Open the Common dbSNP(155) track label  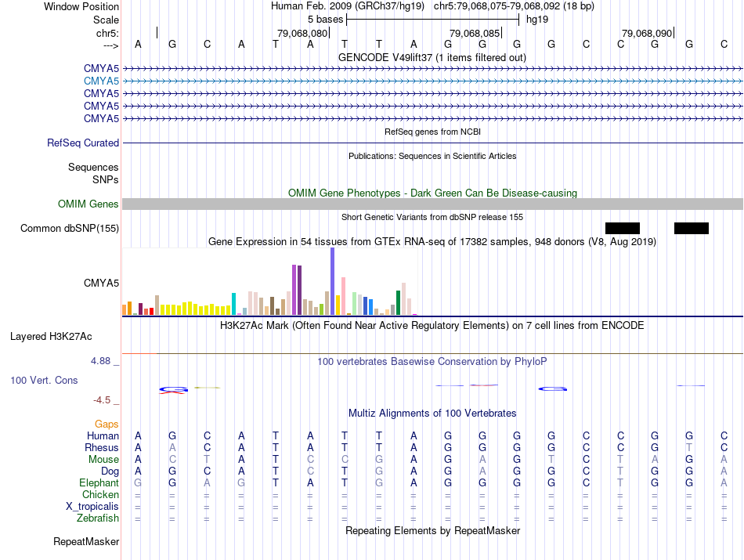70,228
